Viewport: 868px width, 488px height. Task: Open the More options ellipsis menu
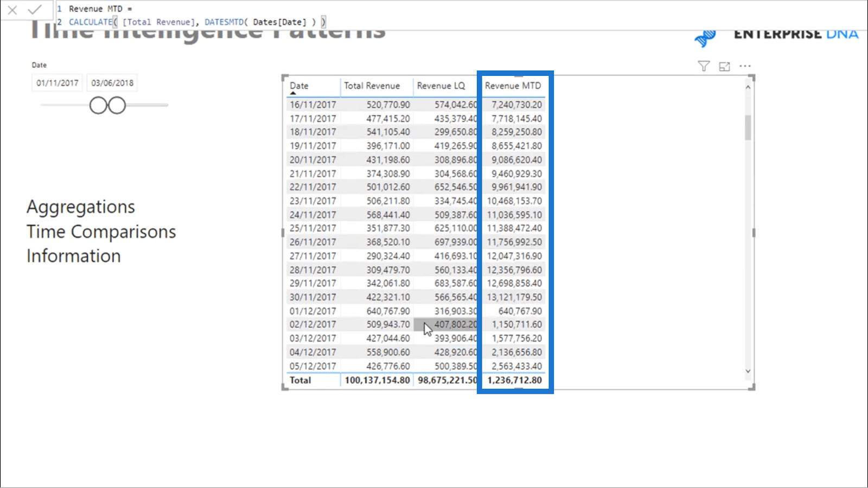(x=745, y=66)
